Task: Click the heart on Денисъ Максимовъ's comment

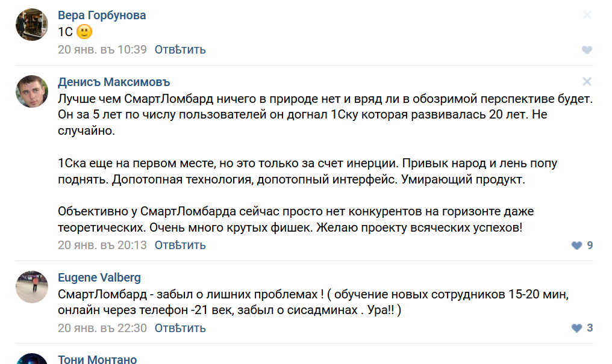Action: pos(577,245)
